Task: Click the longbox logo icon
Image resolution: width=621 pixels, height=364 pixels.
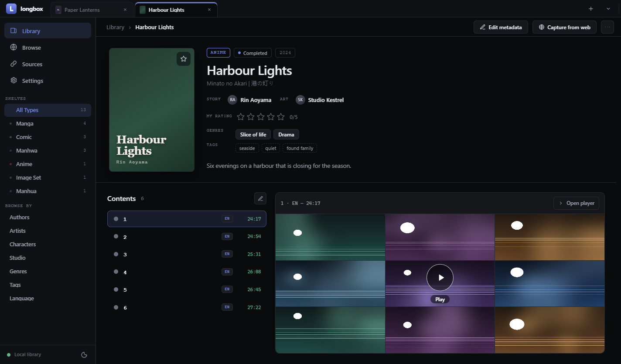Action: pyautogui.click(x=11, y=9)
